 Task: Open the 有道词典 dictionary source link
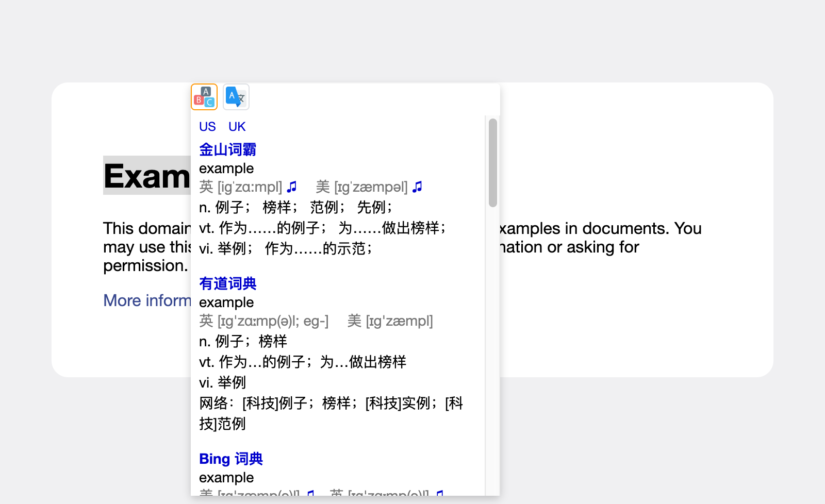pos(228,283)
